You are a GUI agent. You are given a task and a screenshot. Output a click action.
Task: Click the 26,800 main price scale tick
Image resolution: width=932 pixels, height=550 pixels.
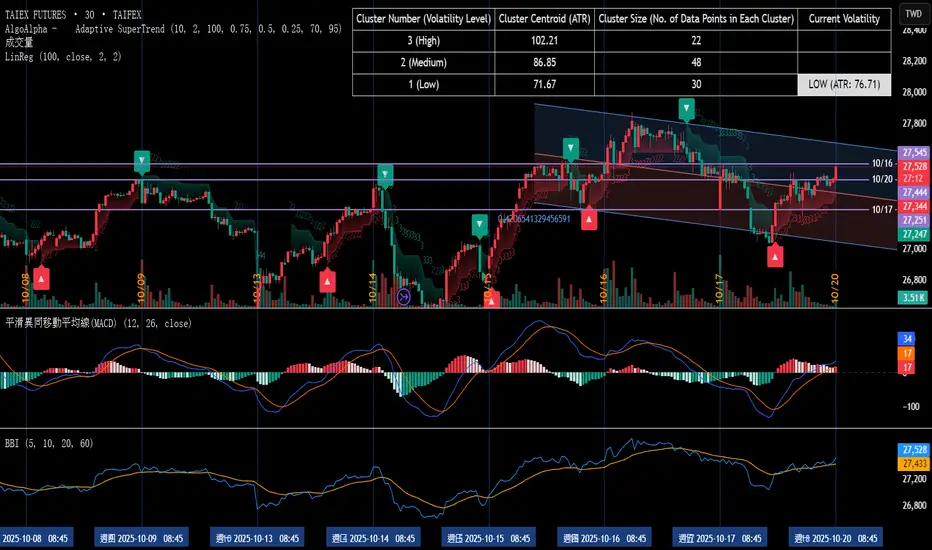point(914,279)
